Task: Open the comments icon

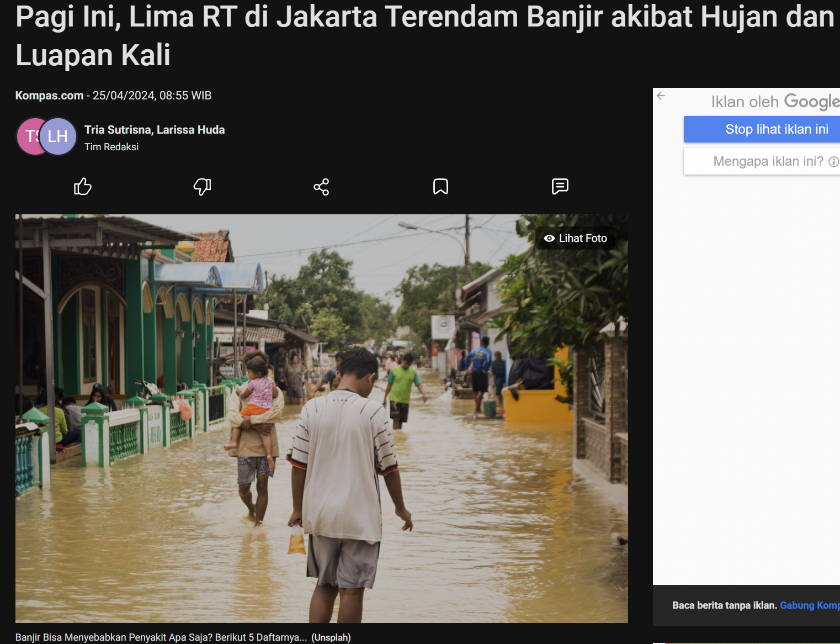Action: (x=560, y=187)
